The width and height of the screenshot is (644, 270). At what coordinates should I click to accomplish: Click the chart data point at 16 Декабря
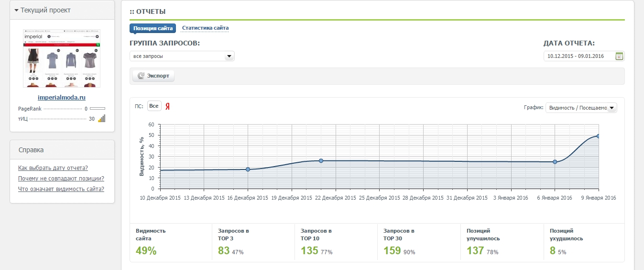point(248,169)
